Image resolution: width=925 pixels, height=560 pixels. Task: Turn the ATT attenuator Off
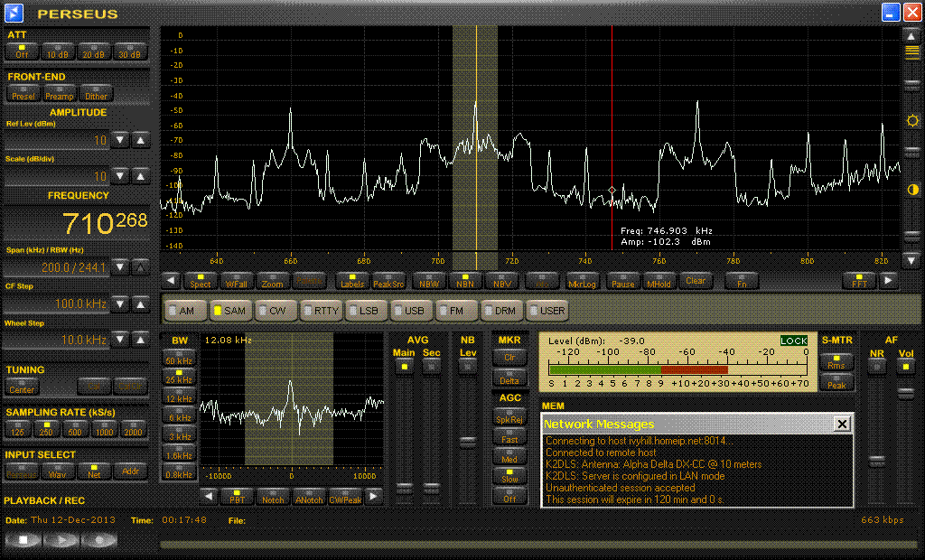click(x=22, y=51)
